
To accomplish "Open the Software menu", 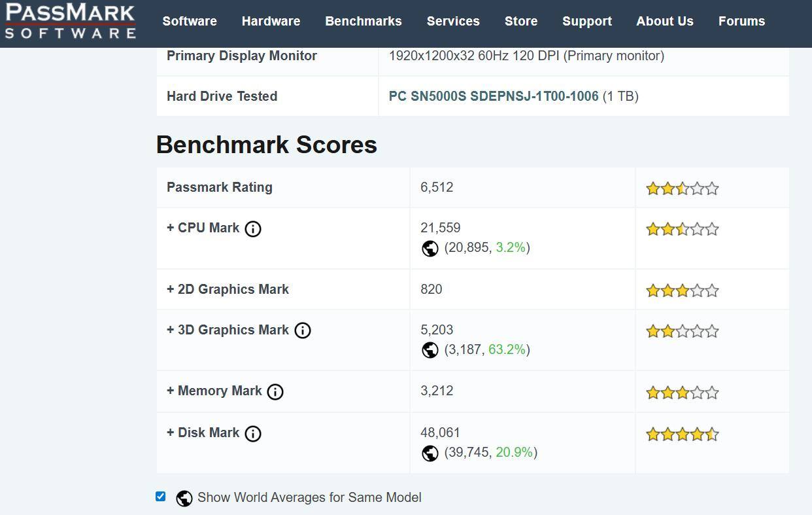I will [x=190, y=21].
